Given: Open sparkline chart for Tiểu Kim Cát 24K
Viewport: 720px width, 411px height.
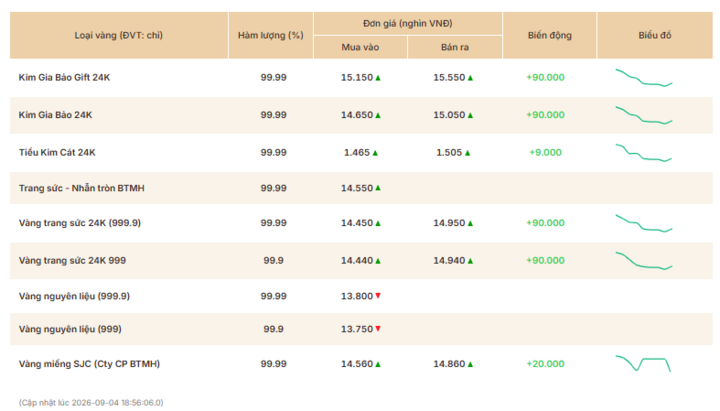Looking at the screenshot, I should point(644,153).
